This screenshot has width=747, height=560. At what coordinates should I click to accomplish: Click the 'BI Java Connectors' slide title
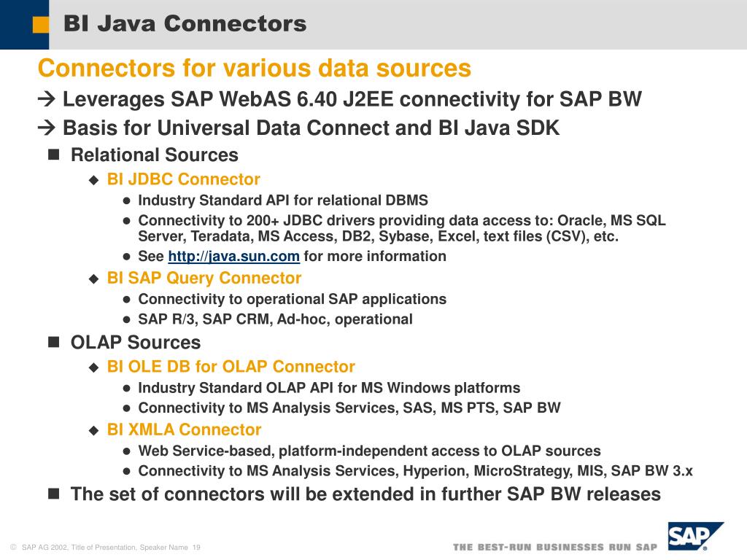(x=185, y=24)
